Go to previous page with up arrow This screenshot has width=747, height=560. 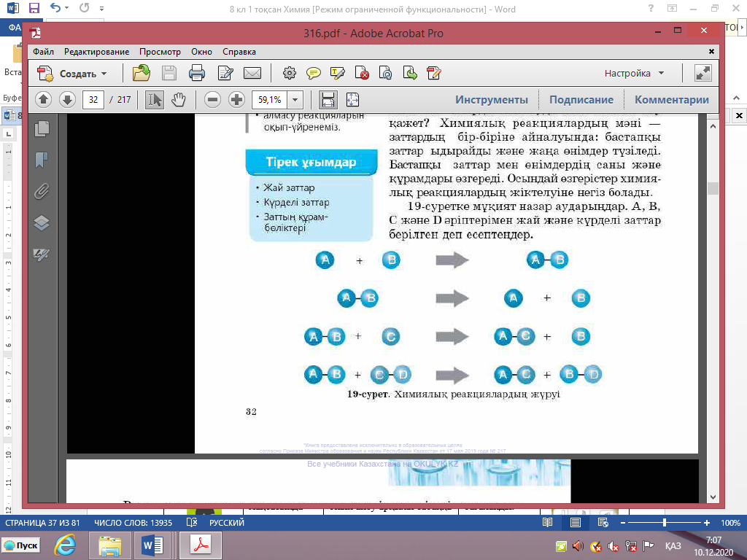(x=43, y=99)
